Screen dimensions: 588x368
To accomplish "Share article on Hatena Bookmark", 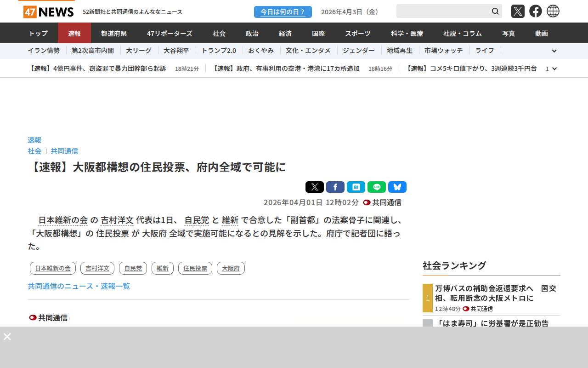I will tap(356, 187).
